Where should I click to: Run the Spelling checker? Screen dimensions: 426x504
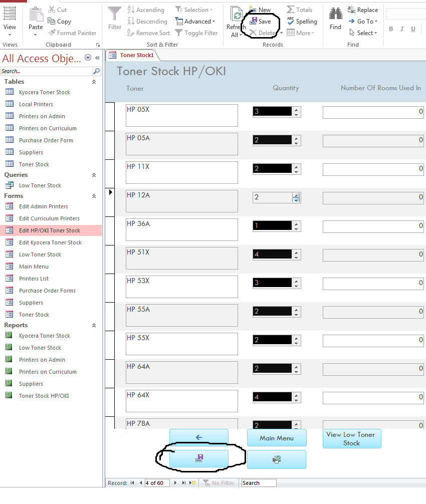pyautogui.click(x=302, y=21)
